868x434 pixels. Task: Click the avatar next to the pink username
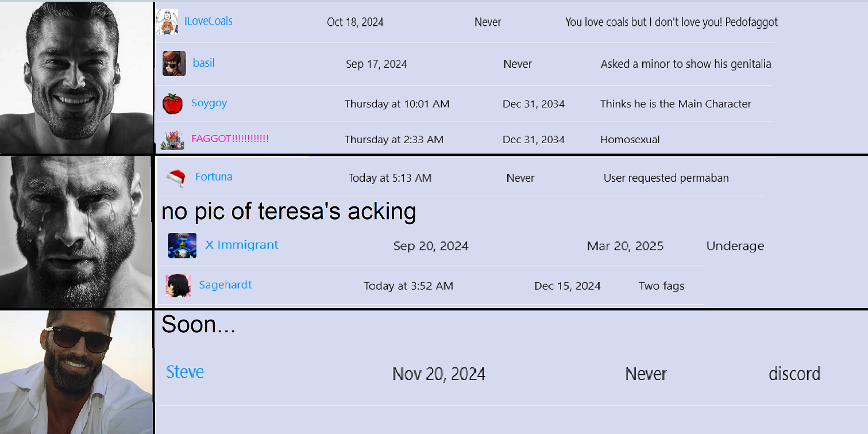click(172, 140)
